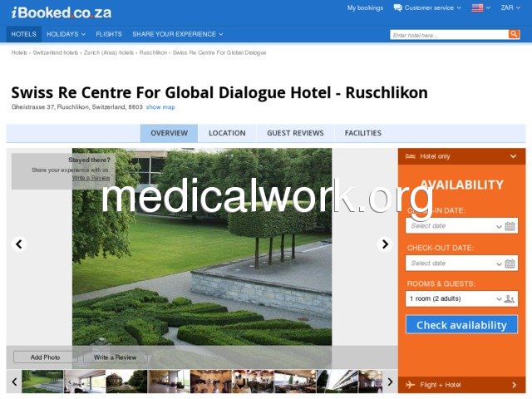Click the hotel title heading
The image size is (532, 399).
(219, 92)
